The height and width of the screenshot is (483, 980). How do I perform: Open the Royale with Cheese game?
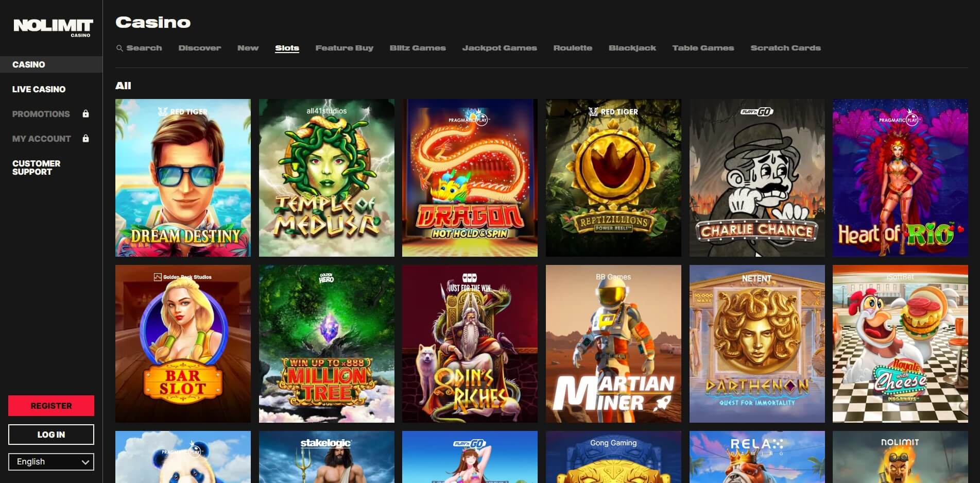pyautogui.click(x=900, y=344)
